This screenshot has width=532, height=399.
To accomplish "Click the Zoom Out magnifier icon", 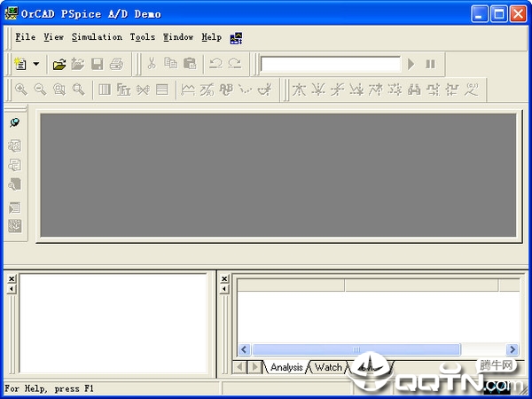I will tap(40, 90).
